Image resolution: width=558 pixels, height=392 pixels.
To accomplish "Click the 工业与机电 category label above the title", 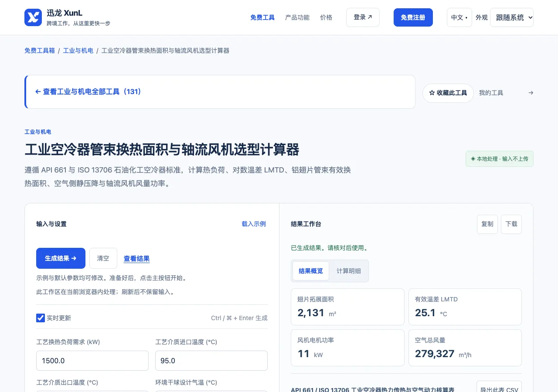I will click(38, 132).
